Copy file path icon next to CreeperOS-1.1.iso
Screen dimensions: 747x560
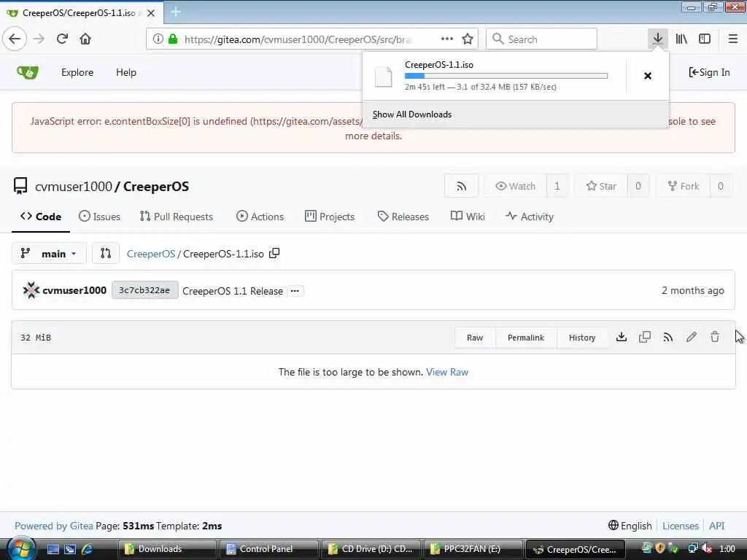click(274, 253)
